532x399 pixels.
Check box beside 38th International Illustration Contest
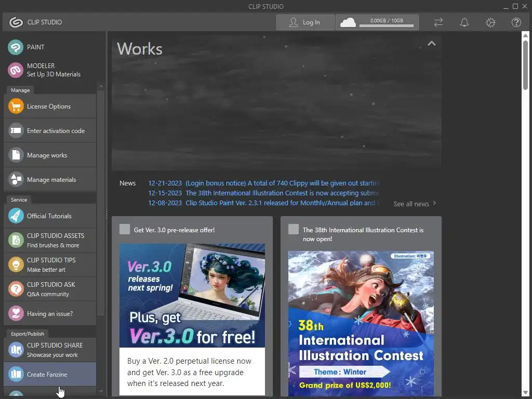294,229
